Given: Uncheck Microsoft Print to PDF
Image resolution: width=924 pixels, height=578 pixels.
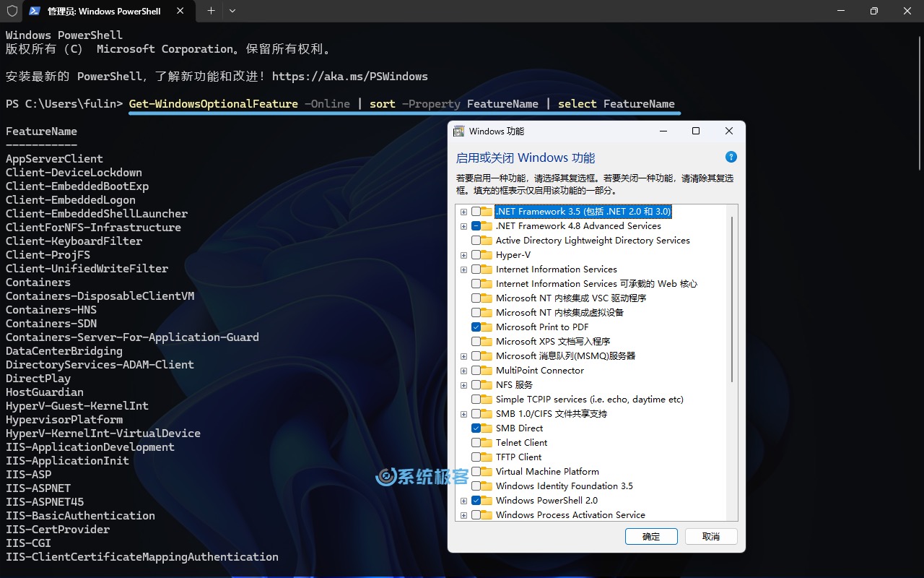Looking at the screenshot, I should [476, 327].
